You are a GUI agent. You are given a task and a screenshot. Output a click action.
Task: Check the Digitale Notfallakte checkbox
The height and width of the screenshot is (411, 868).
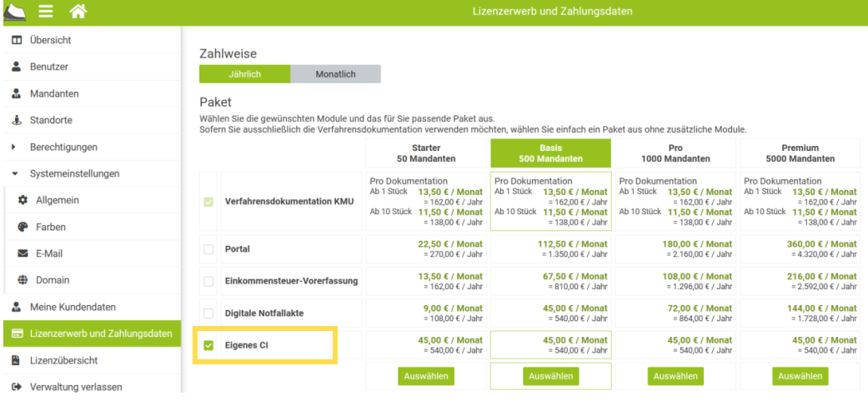(x=208, y=313)
